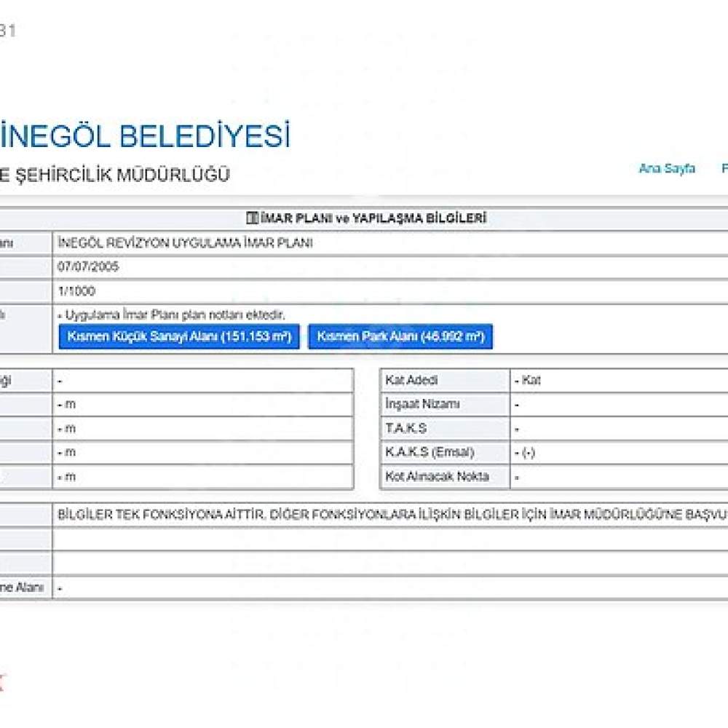Viewport: 728px width, 728px height.
Task: Click the Kot Alınacak Nokta label
Action: [437, 476]
